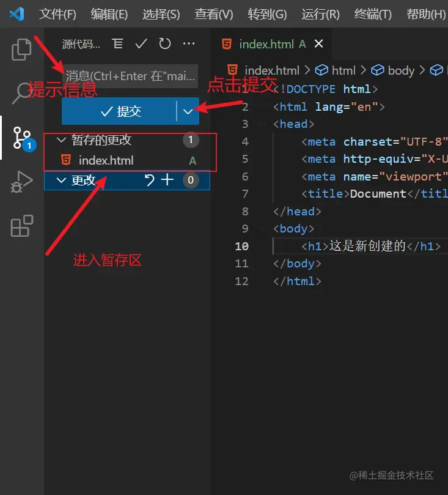Fold the html element at line 2
The width and height of the screenshot is (448, 495).
pyautogui.click(x=262, y=107)
